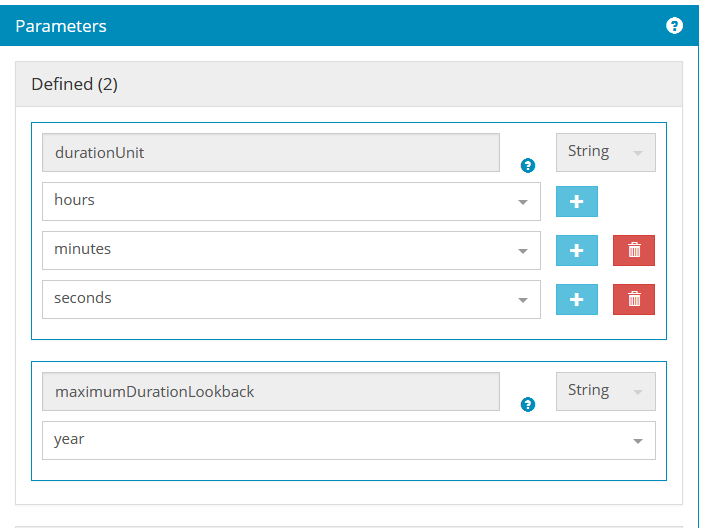Open the seconds value dropdown
Viewport: 705px width, 528px height.
[290, 299]
